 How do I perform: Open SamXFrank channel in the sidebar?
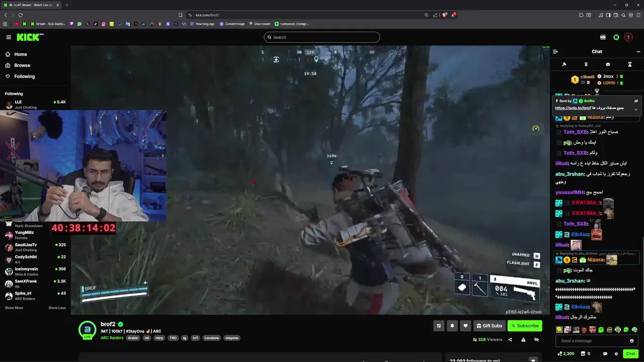tap(35, 284)
